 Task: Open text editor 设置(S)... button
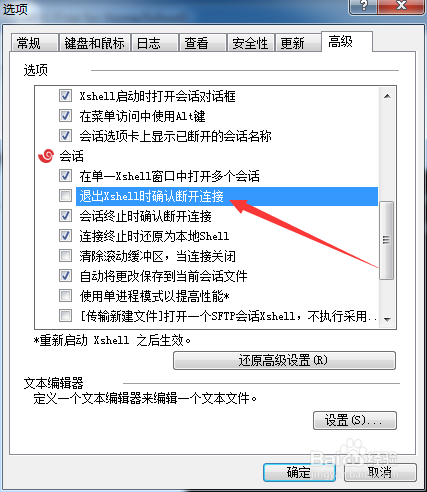tap(355, 420)
